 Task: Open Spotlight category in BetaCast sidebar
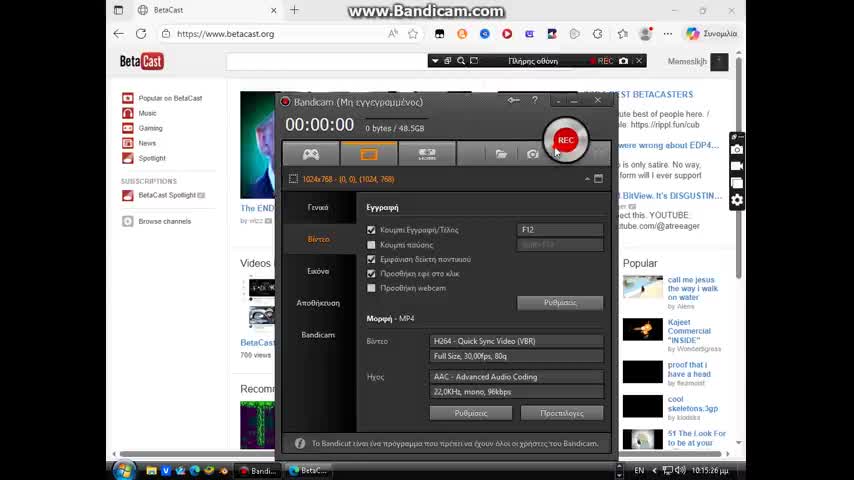click(x=152, y=158)
